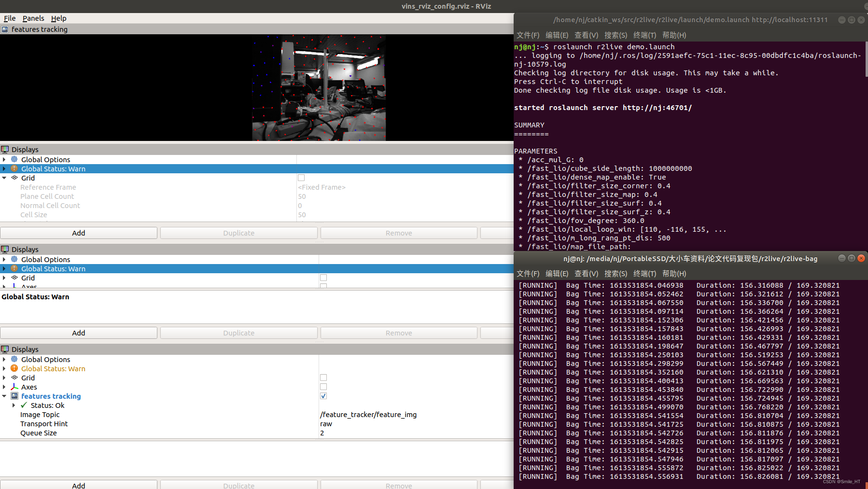868x489 pixels.
Task: Open 终端(T) menu in the r2live-bag terminal
Action: click(644, 274)
